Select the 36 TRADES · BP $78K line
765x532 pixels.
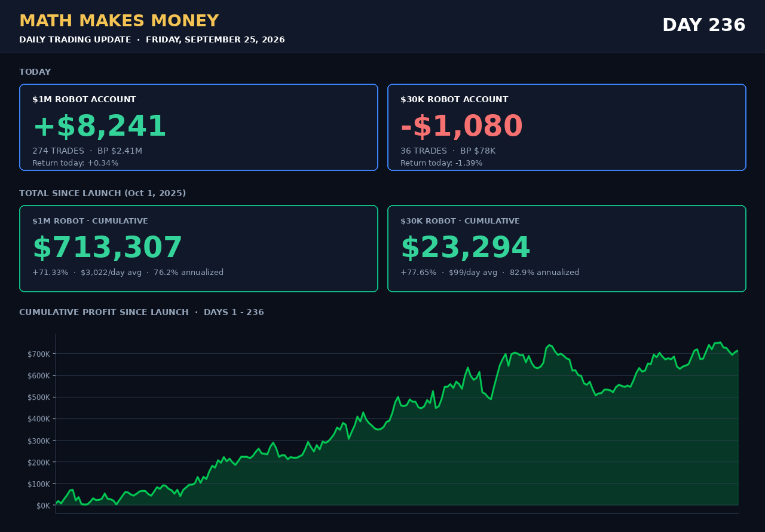click(448, 151)
